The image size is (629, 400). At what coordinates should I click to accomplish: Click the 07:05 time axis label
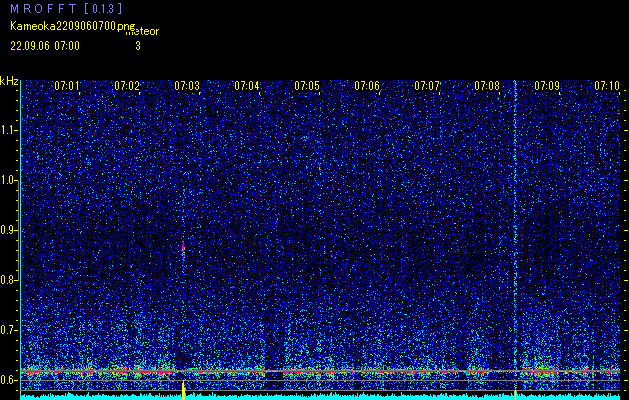coord(307,86)
